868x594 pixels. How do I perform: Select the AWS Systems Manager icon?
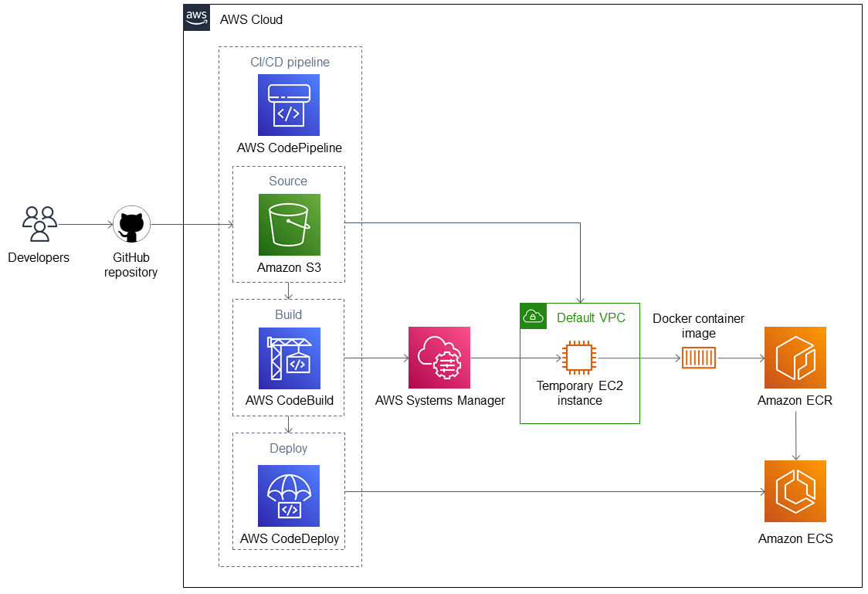(x=439, y=358)
